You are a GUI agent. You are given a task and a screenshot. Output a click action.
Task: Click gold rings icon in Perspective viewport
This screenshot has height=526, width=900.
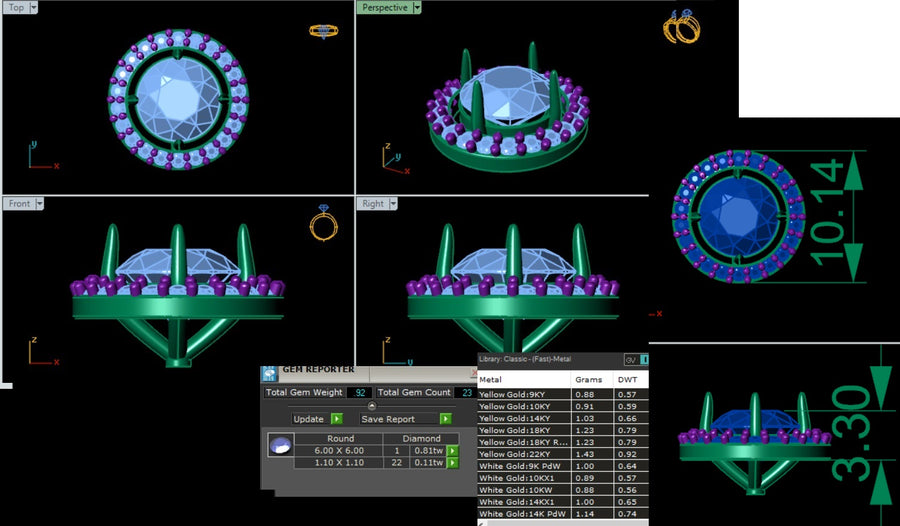(682, 26)
